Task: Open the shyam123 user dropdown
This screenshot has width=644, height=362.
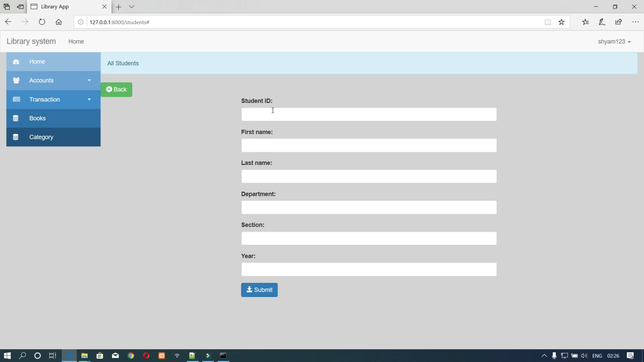Action: point(614,41)
